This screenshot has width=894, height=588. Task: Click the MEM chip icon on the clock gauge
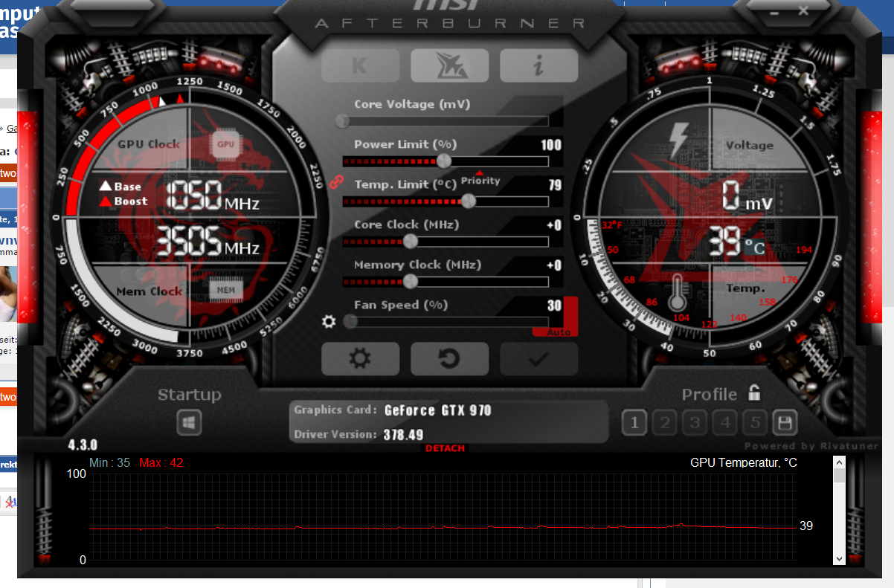coord(226,290)
